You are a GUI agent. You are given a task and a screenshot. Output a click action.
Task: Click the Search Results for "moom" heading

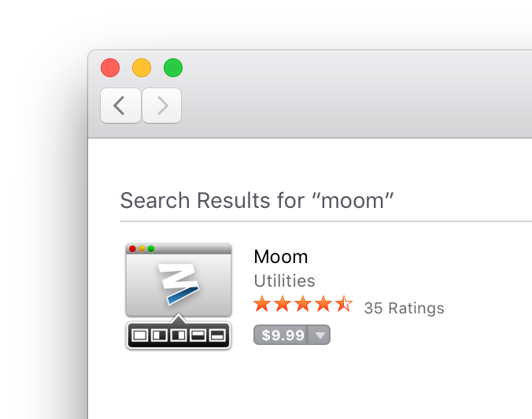(x=257, y=200)
